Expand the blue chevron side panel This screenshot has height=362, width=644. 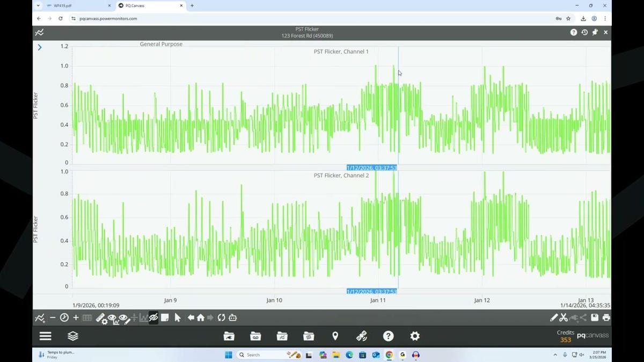39,47
